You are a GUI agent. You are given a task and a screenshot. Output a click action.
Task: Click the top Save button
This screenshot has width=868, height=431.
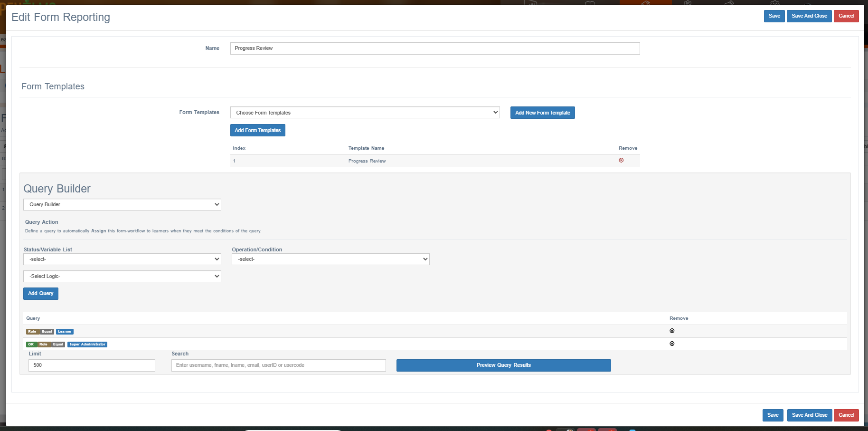774,16
